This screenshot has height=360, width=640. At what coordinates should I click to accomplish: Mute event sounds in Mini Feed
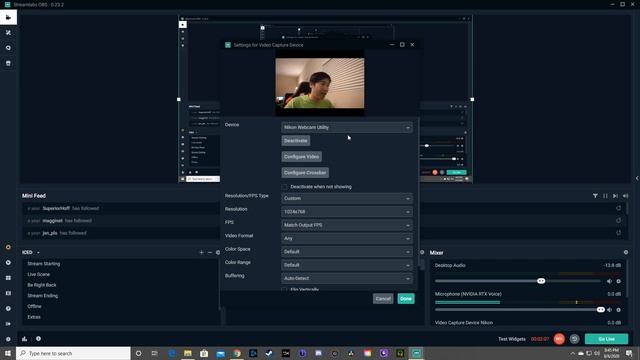click(x=626, y=196)
